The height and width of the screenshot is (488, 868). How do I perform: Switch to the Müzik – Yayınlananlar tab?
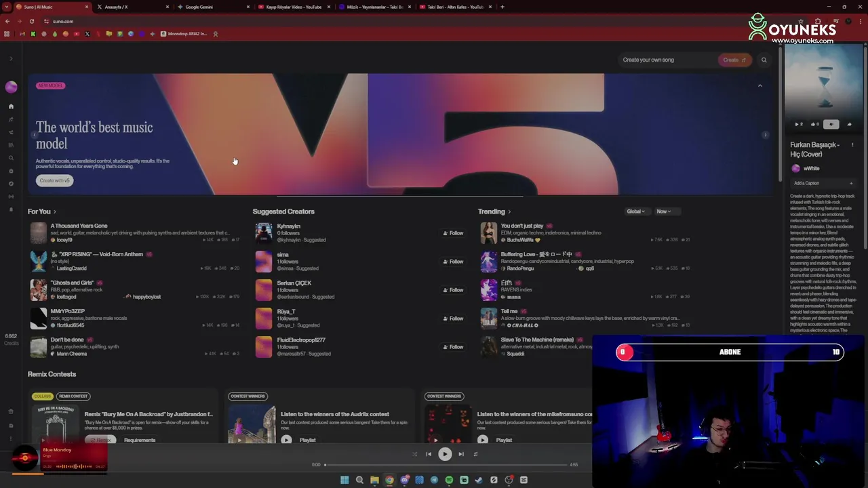[374, 7]
